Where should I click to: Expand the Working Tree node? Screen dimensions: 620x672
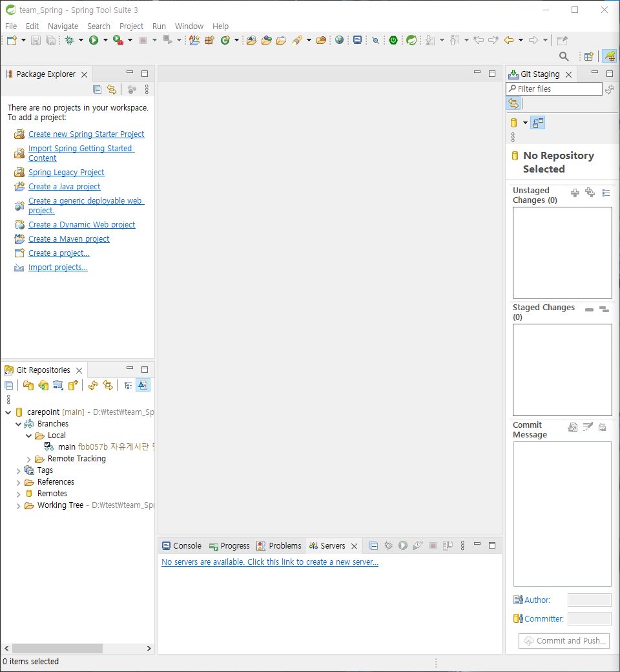(x=19, y=506)
